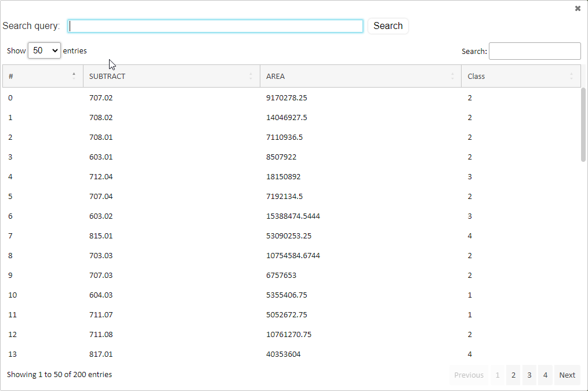The height and width of the screenshot is (391, 588).
Task: Click the Search button
Action: (388, 26)
